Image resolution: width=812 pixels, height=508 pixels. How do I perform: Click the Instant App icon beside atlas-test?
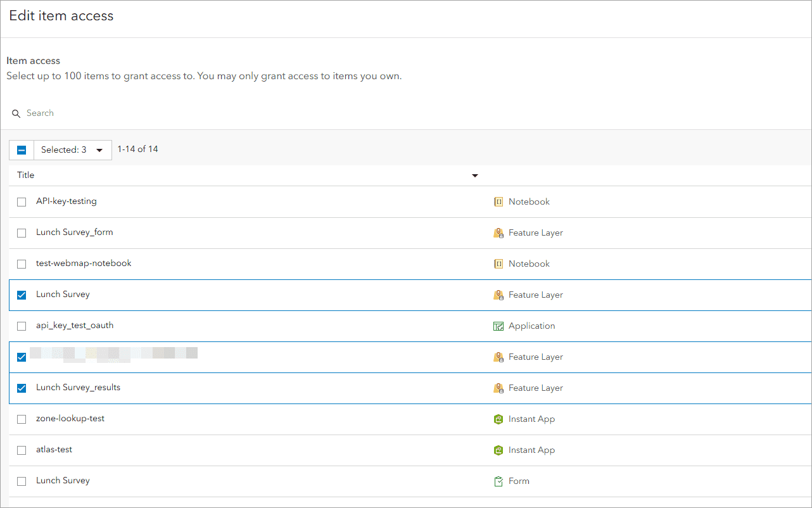(499, 450)
